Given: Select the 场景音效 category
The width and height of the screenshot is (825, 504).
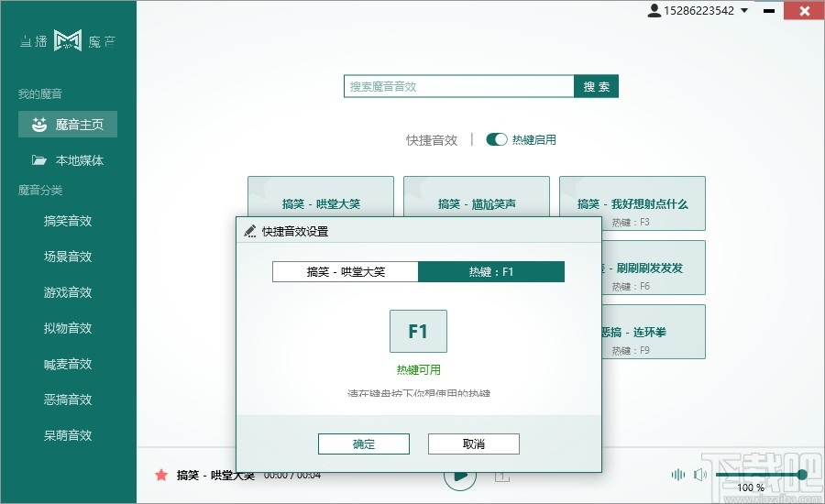Looking at the screenshot, I should 68,257.
